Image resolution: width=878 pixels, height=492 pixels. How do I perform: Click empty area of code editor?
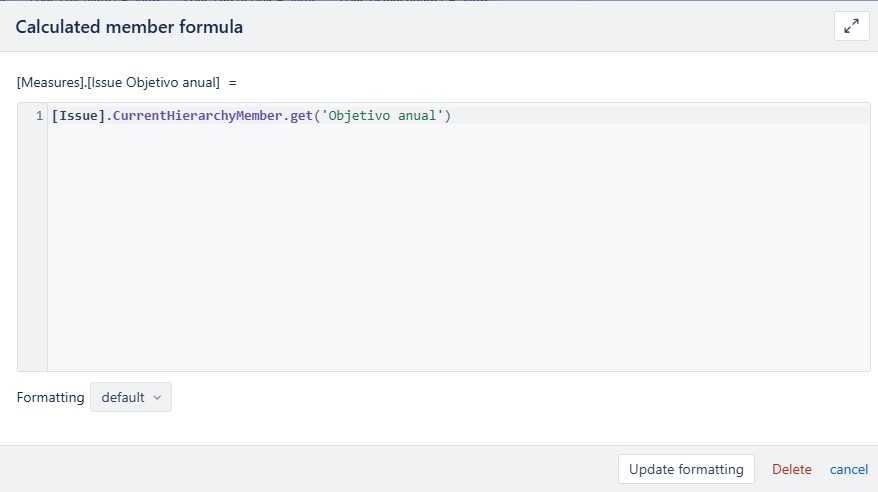(x=459, y=246)
